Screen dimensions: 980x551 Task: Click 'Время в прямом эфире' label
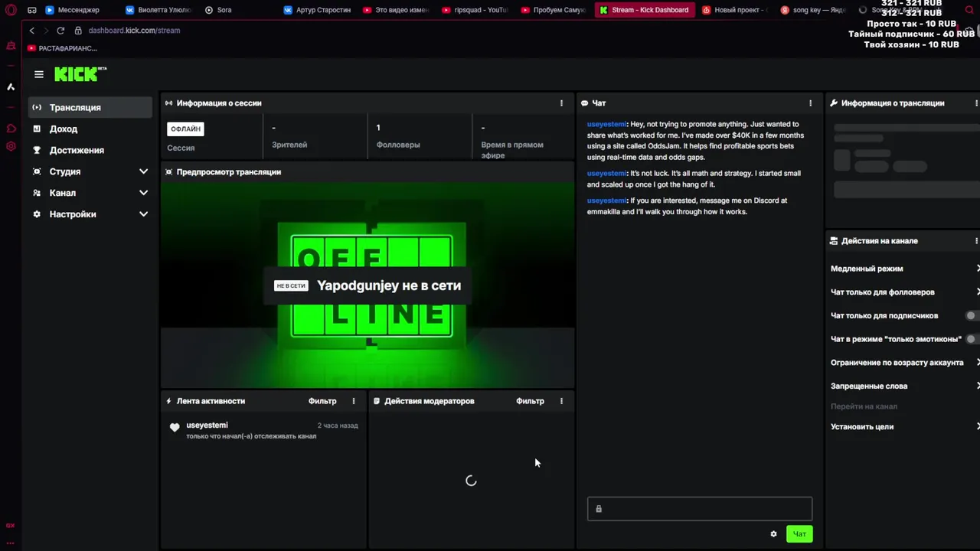click(512, 150)
